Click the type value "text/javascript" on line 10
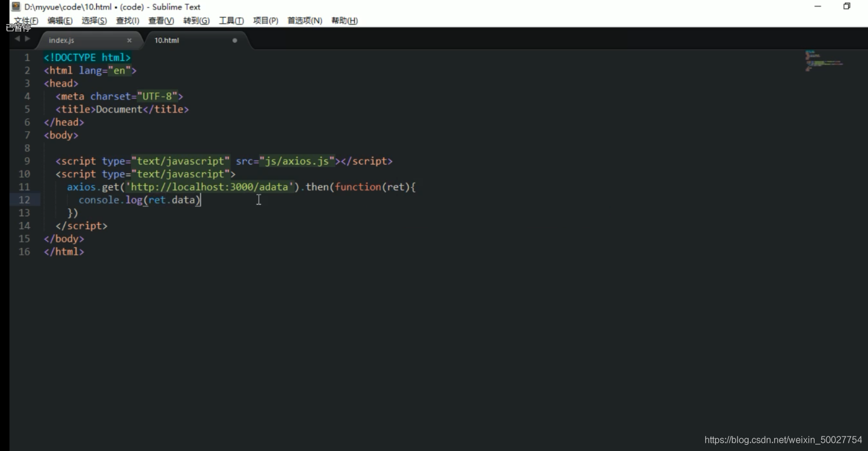This screenshot has height=451, width=868. pyautogui.click(x=180, y=174)
